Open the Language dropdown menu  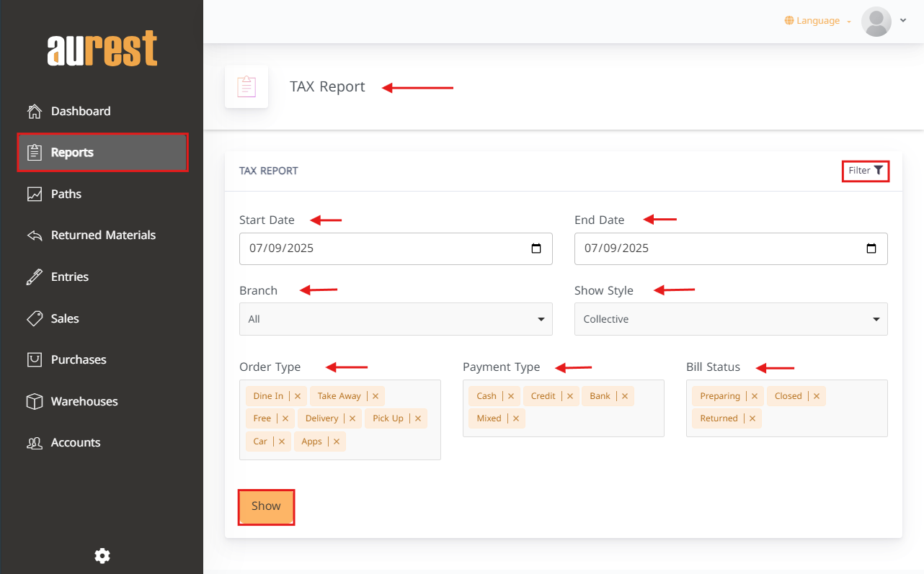point(818,21)
